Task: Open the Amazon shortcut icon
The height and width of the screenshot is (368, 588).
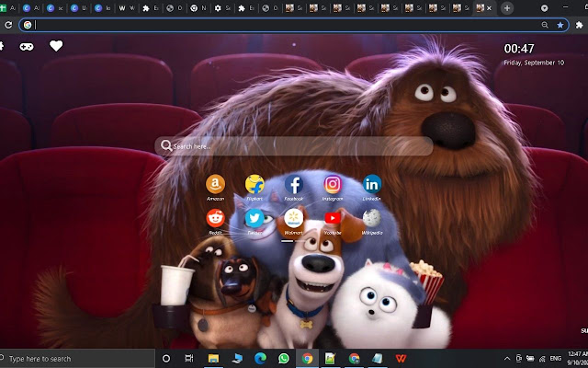Action: (x=215, y=184)
